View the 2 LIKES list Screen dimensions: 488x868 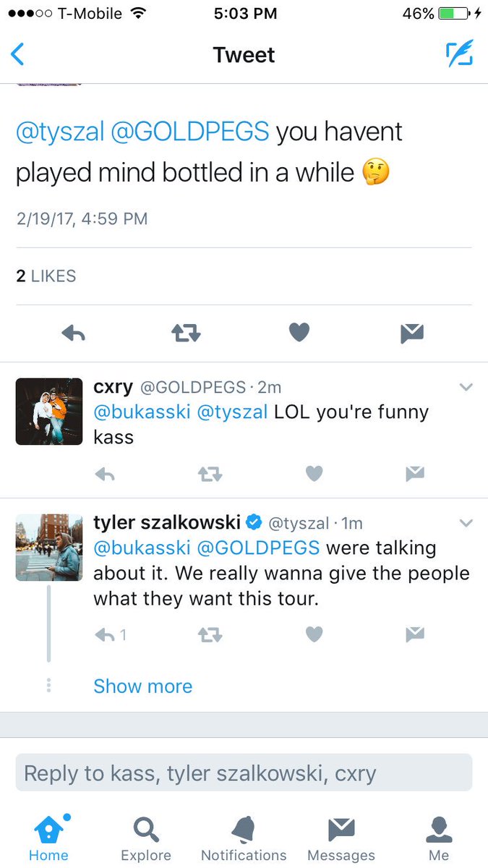pos(46,276)
